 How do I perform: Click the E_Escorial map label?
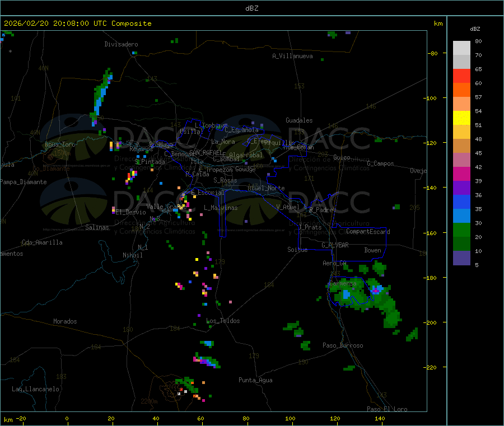coord(208,193)
